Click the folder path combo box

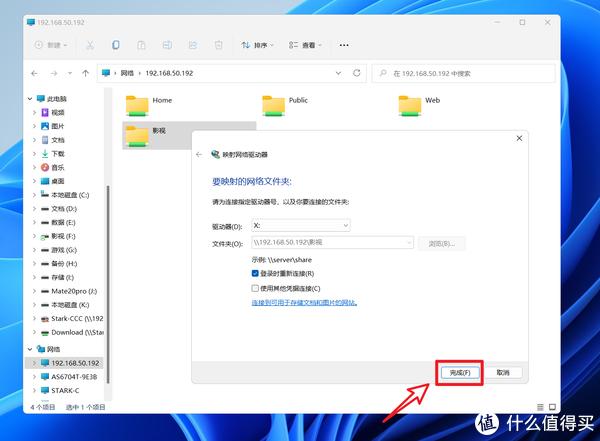coord(333,242)
